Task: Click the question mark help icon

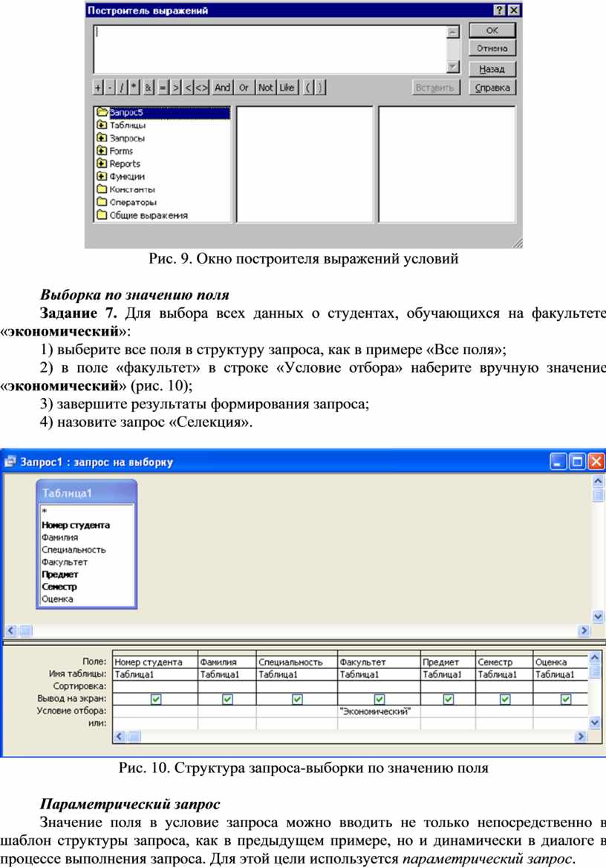Action: (499, 10)
